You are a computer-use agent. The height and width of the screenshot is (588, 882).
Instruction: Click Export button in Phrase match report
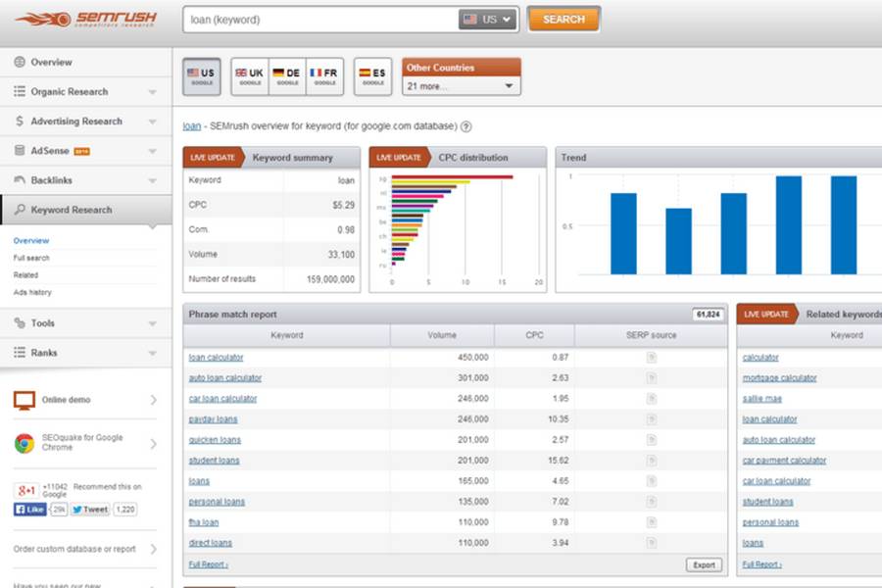704,564
